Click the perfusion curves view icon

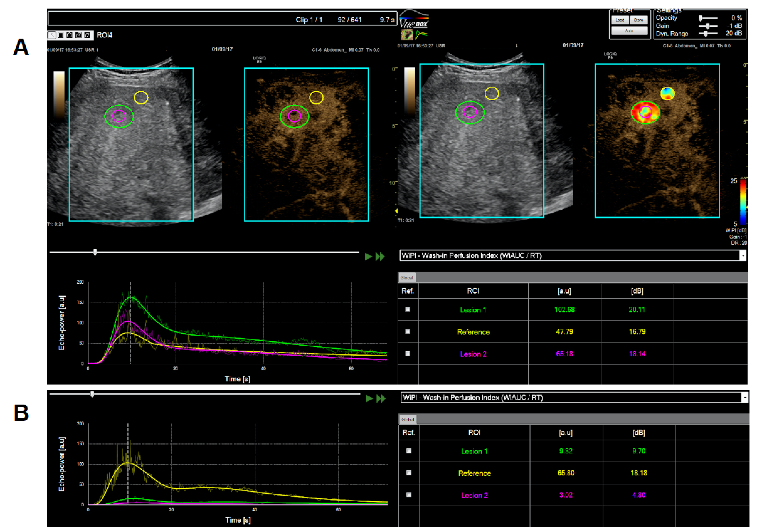tap(421, 34)
